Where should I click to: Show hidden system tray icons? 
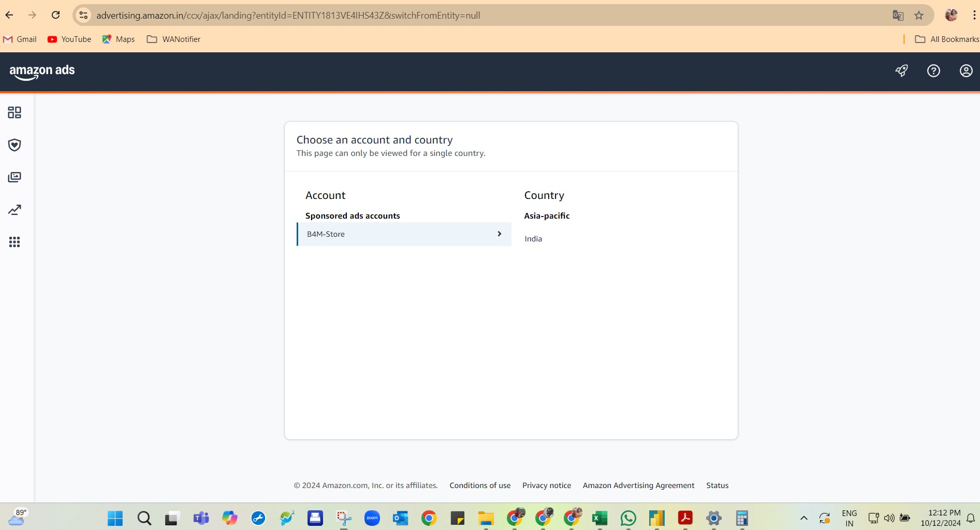[x=804, y=518]
